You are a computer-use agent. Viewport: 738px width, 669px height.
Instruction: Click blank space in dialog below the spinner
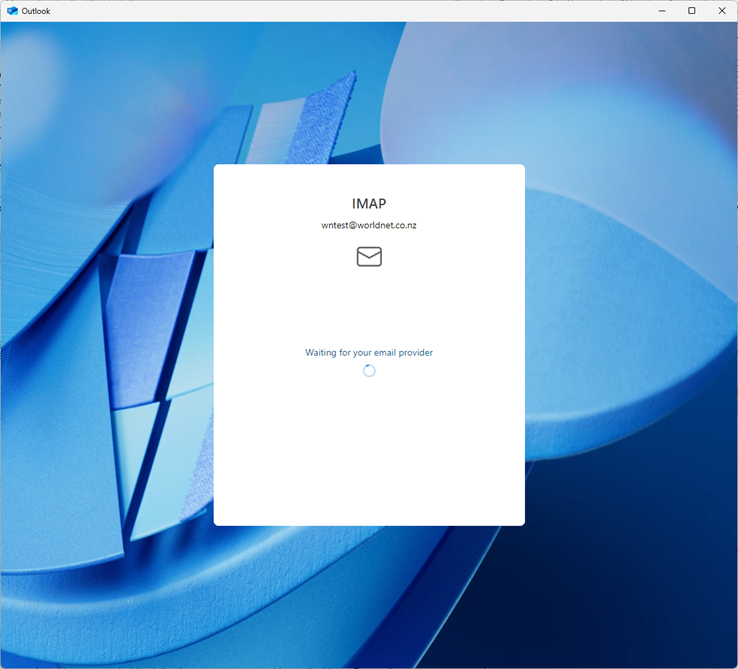click(369, 450)
